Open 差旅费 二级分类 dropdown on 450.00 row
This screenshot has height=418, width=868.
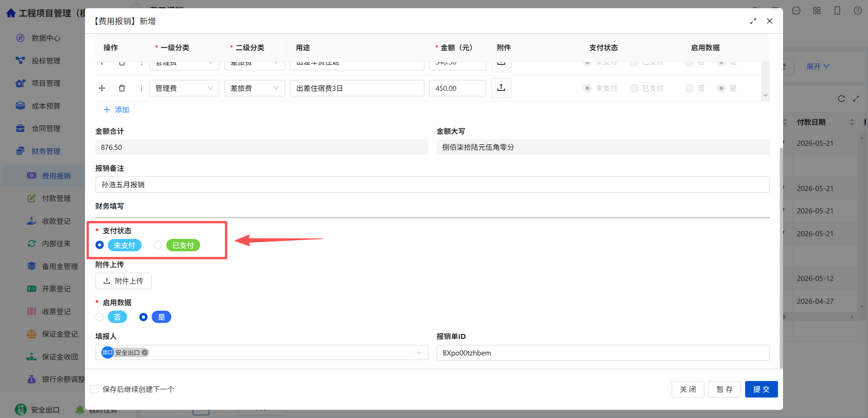click(x=254, y=88)
